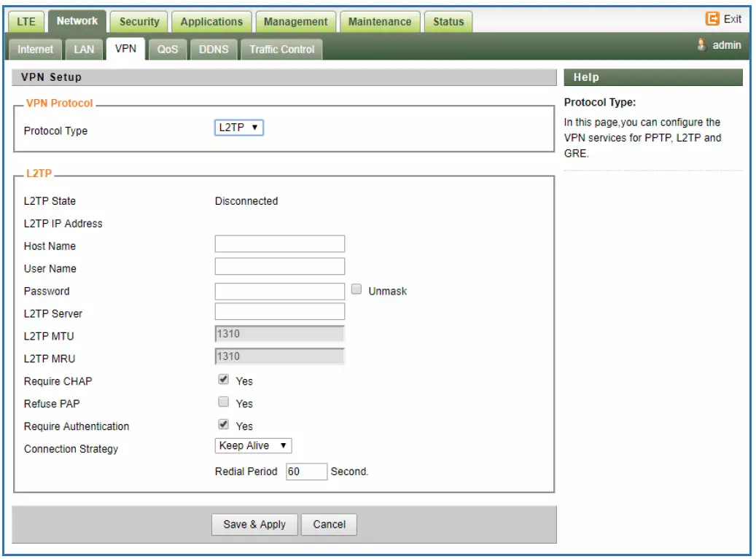Image resolution: width=756 pixels, height=559 pixels.
Task: Uncheck the Require CHAP checkbox
Action: (224, 380)
